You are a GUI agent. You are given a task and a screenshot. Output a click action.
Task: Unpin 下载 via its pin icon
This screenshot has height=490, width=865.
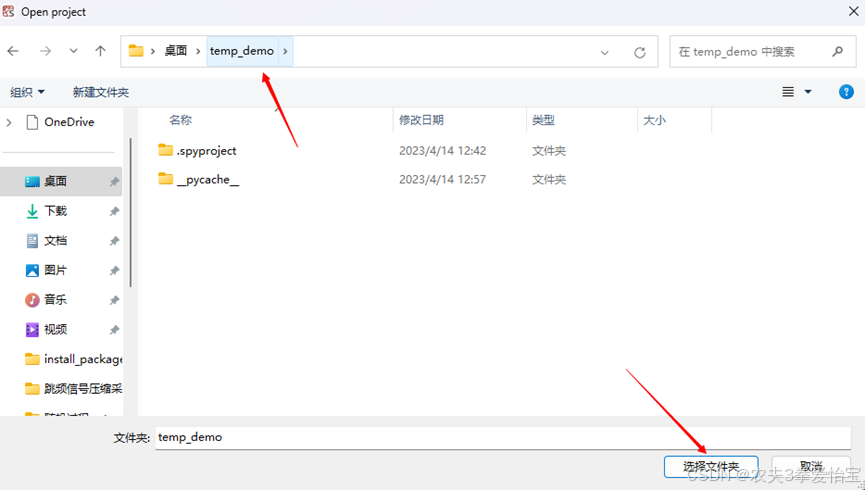point(114,211)
